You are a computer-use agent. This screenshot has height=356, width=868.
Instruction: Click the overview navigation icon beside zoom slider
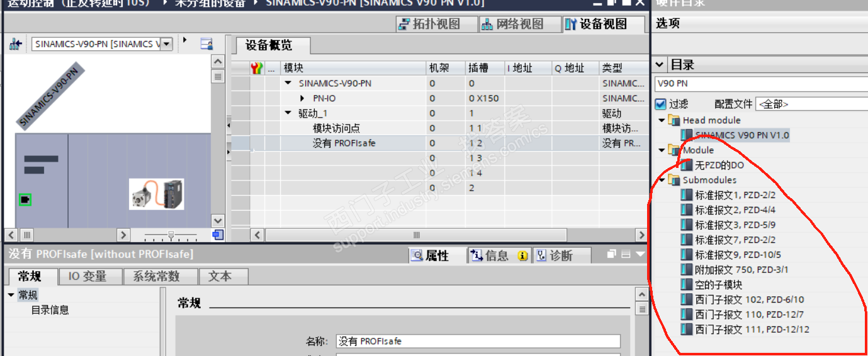click(218, 235)
